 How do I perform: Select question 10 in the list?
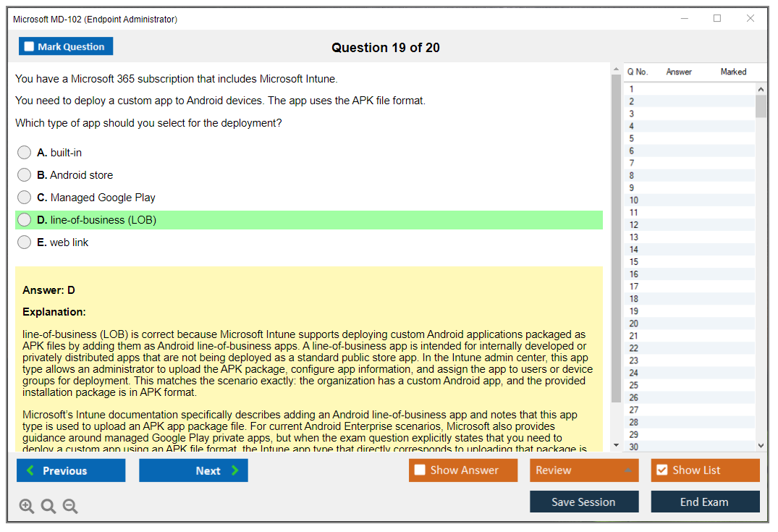coord(690,200)
